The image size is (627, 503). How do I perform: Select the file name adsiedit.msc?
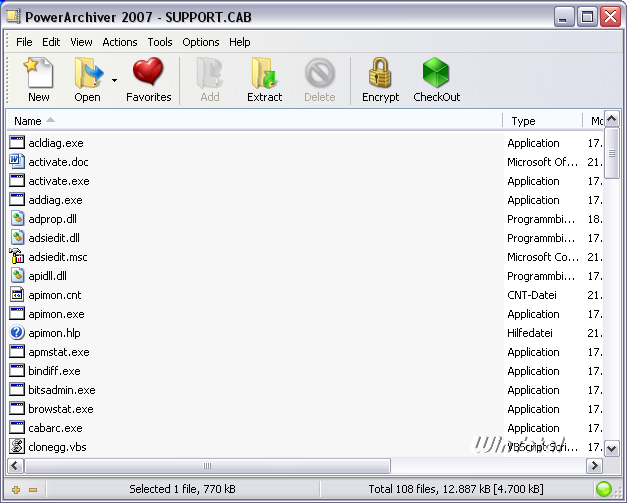coord(58,257)
